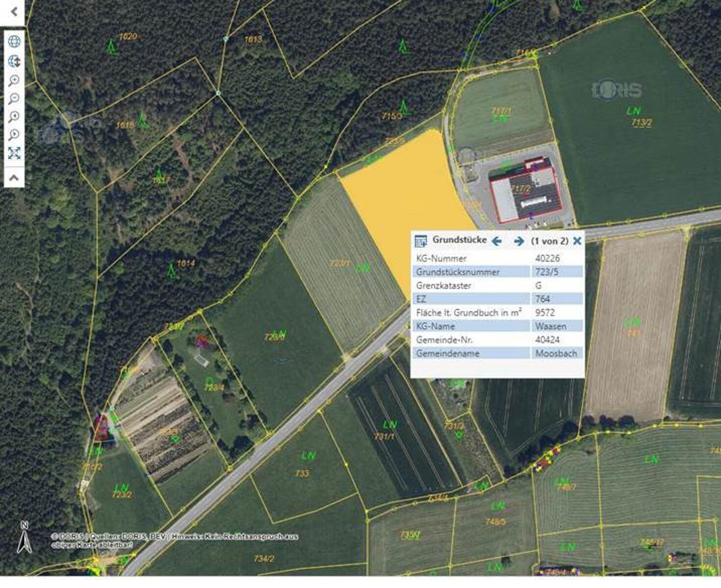Click the magnifier with left-pointing arrow
The height and width of the screenshot is (588, 721).
(x=14, y=117)
